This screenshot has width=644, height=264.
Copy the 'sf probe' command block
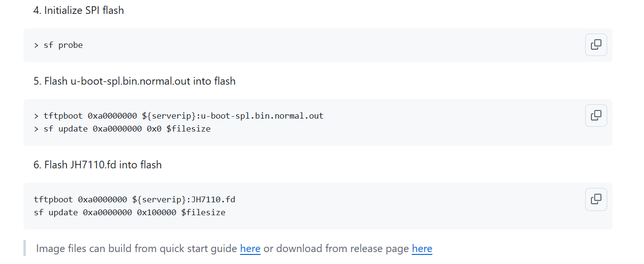coord(596,45)
